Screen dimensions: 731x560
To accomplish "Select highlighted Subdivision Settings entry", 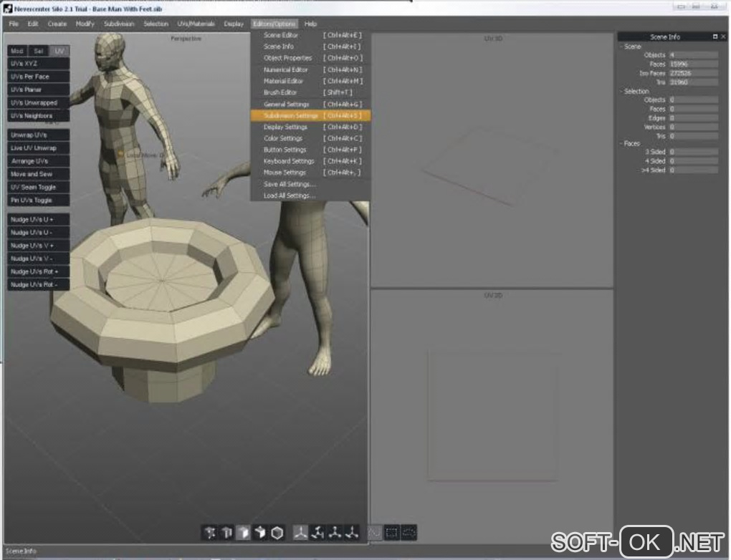I will pos(310,115).
